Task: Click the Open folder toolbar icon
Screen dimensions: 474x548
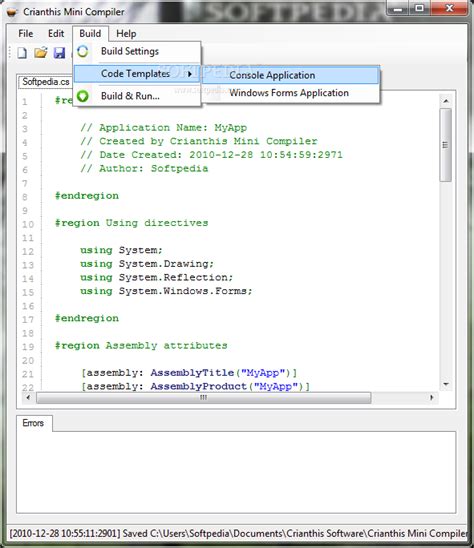Action: pyautogui.click(x=41, y=53)
